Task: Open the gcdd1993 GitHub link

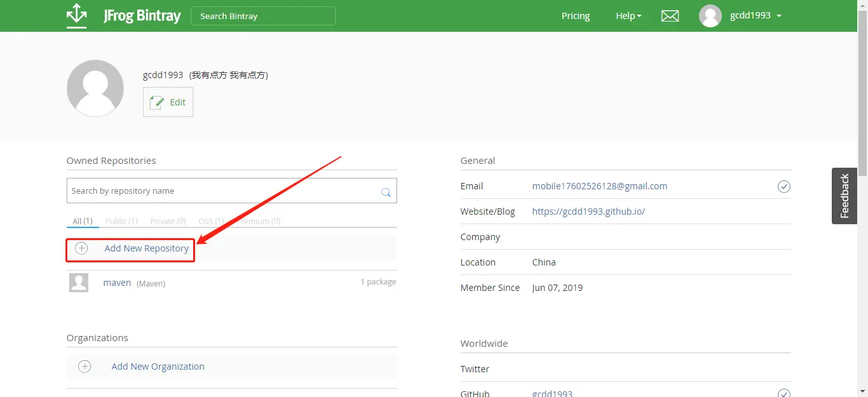Action: click(x=552, y=393)
